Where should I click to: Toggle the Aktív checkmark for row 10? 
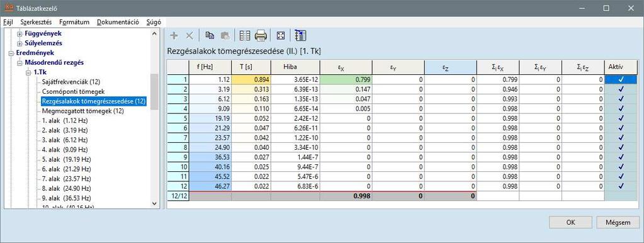click(x=621, y=167)
